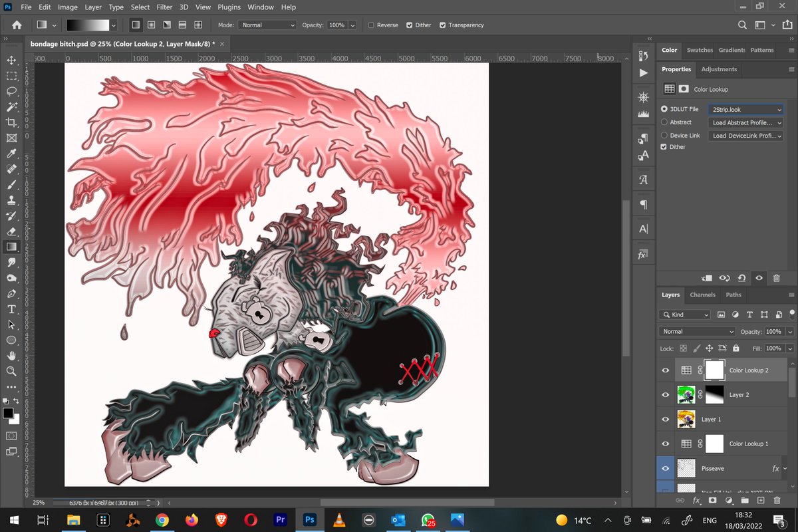The width and height of the screenshot is (798, 532).
Task: Open the gradient Mode dropdown
Action: (x=267, y=25)
